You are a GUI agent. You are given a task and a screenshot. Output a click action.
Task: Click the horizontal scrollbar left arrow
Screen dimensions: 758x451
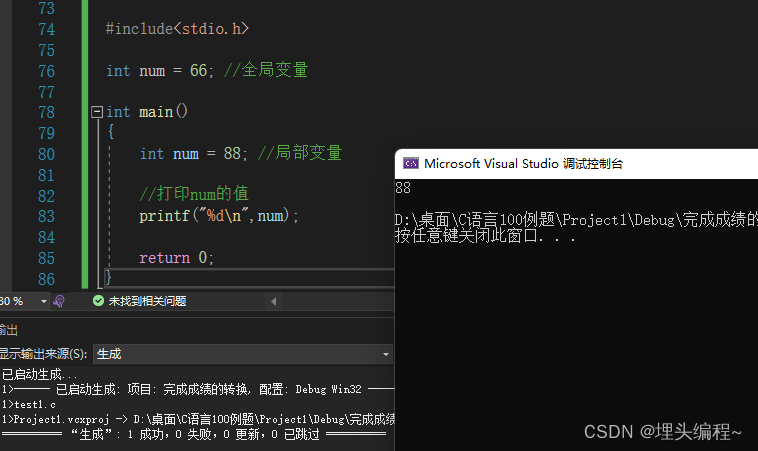tap(274, 302)
